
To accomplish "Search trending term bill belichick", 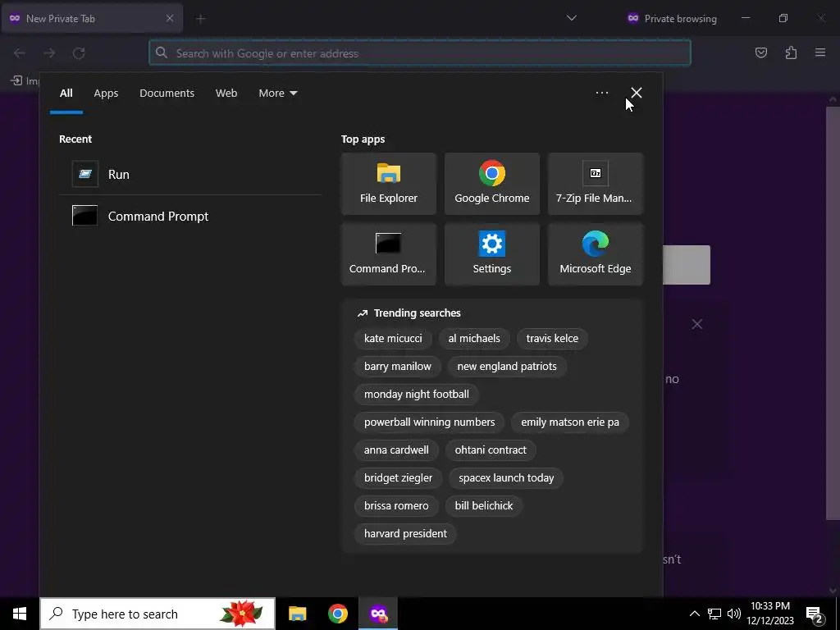I will coord(484,505).
